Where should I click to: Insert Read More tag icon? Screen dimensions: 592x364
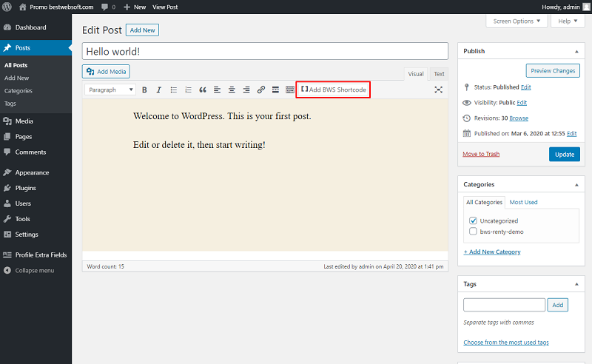275,90
